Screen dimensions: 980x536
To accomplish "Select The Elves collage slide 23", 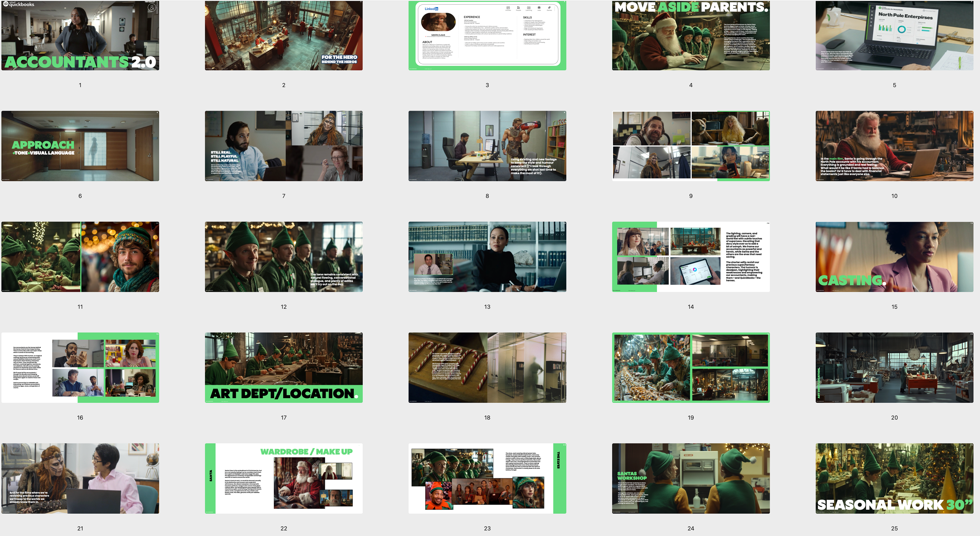I will (487, 478).
